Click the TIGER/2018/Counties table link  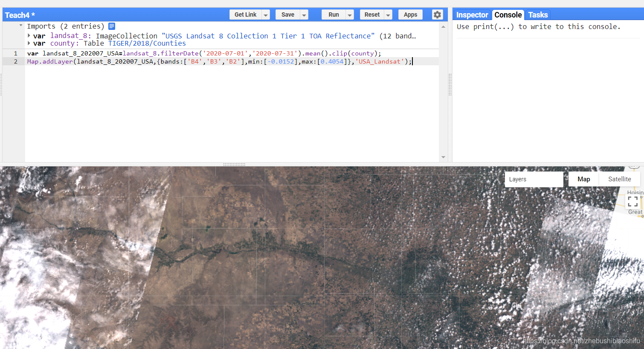click(x=147, y=43)
